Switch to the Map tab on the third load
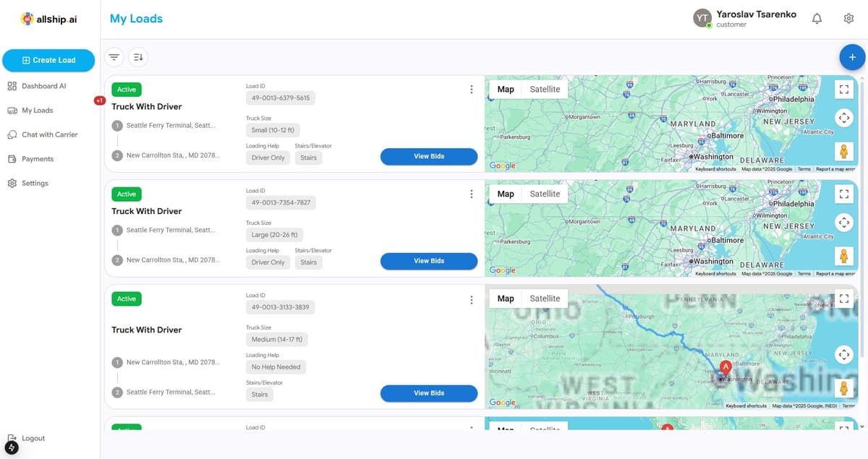This screenshot has height=459, width=868. click(x=505, y=298)
